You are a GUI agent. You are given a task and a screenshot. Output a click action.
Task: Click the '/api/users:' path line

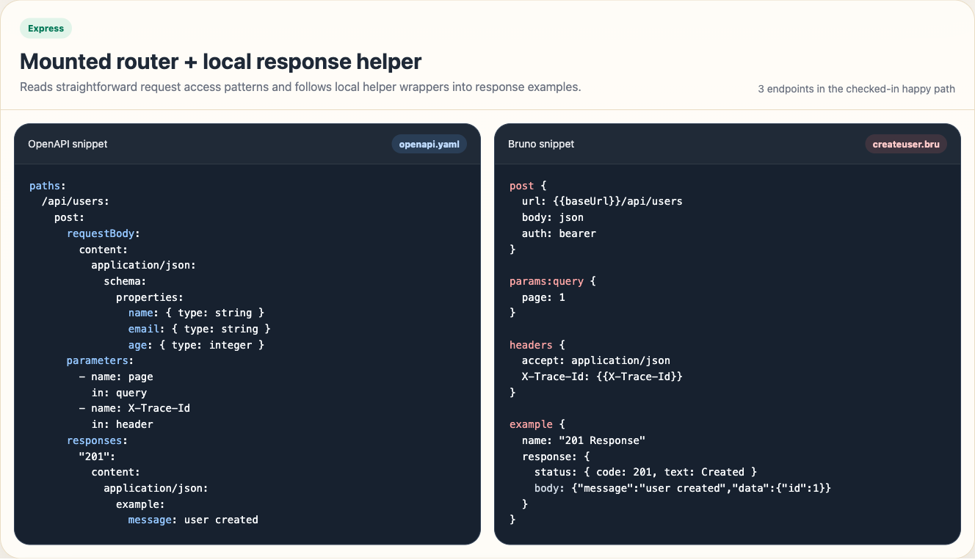pos(76,202)
